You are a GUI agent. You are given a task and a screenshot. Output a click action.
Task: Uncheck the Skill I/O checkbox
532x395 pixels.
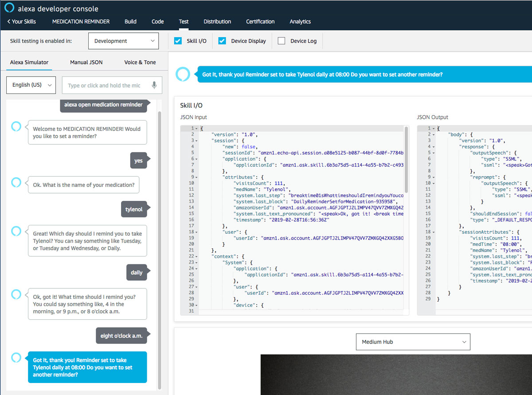click(x=178, y=41)
